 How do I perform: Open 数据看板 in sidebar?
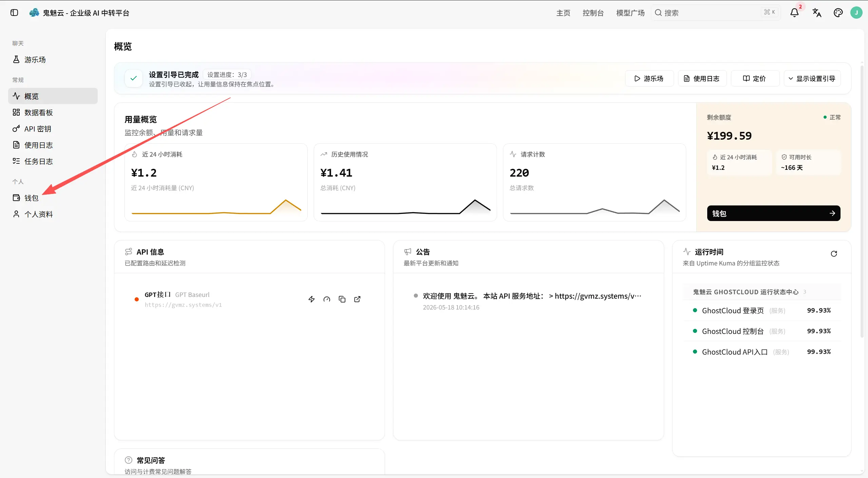pyautogui.click(x=53, y=113)
